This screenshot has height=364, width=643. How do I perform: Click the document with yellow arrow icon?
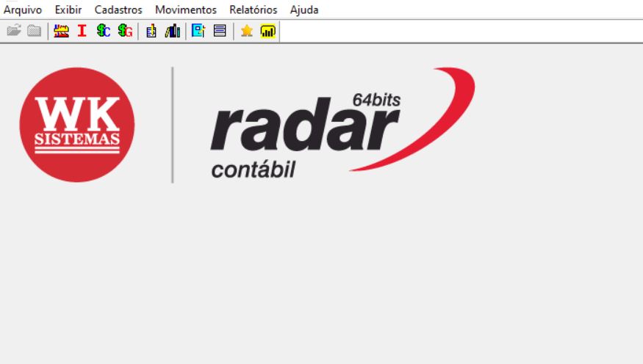pyautogui.click(x=151, y=31)
